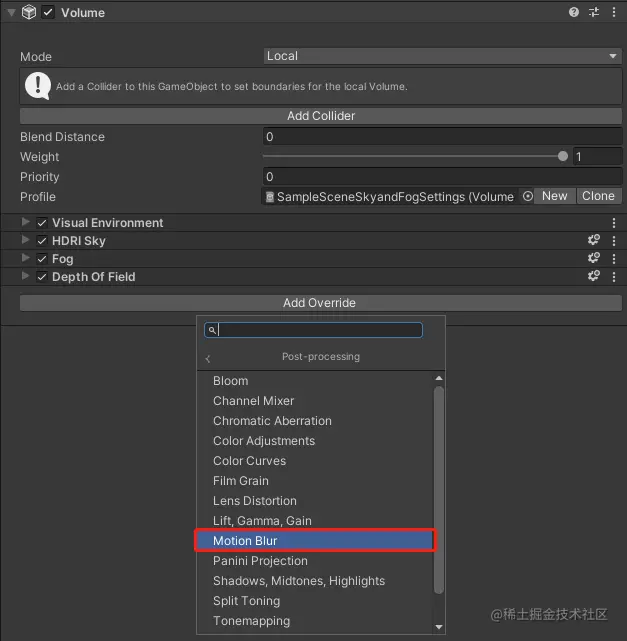The image size is (627, 641).
Task: Open the Volume component help icon
Action: (574, 13)
